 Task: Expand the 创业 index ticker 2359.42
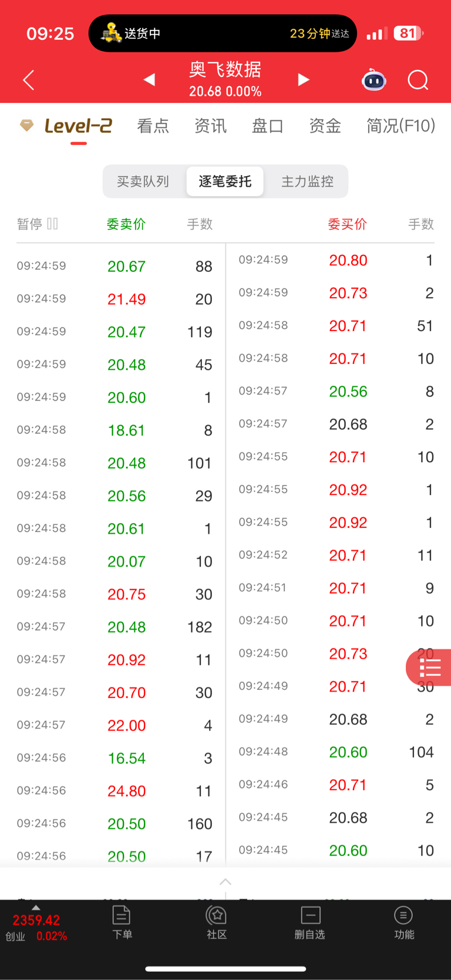[x=36, y=920]
